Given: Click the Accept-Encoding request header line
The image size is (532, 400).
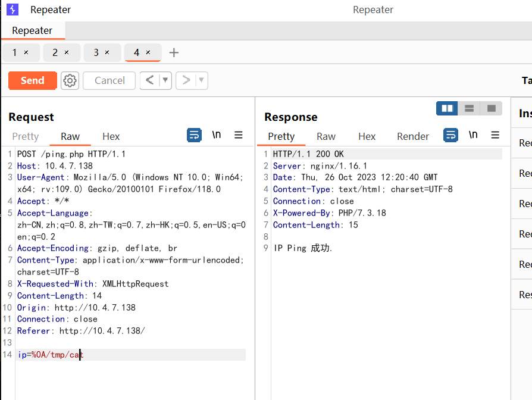Looking at the screenshot, I should pos(98,248).
